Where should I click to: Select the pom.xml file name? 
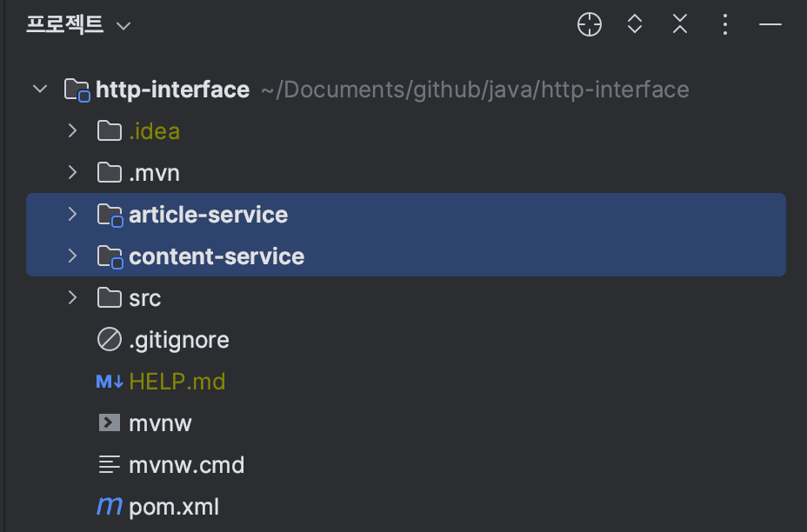pyautogui.click(x=174, y=507)
